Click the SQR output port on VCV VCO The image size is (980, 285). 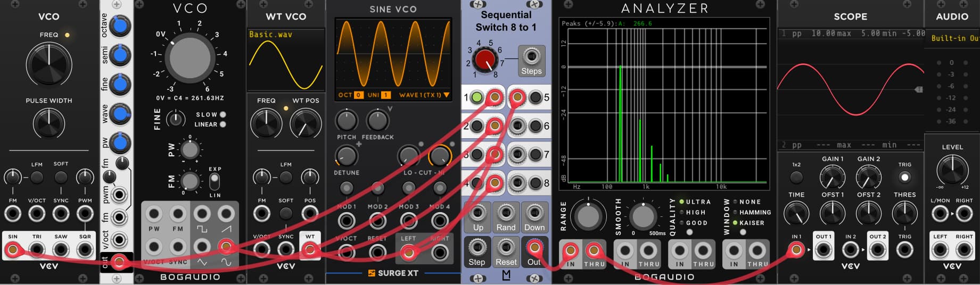(85, 249)
